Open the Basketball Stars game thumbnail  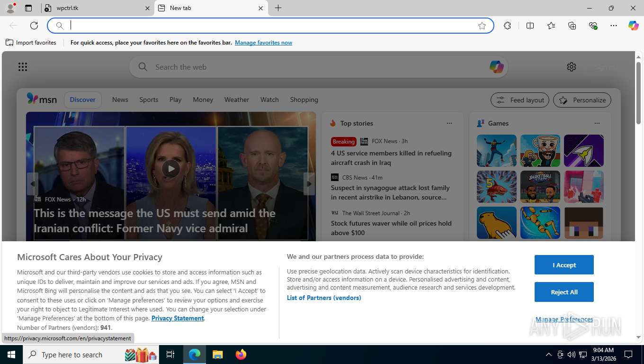[x=540, y=187]
